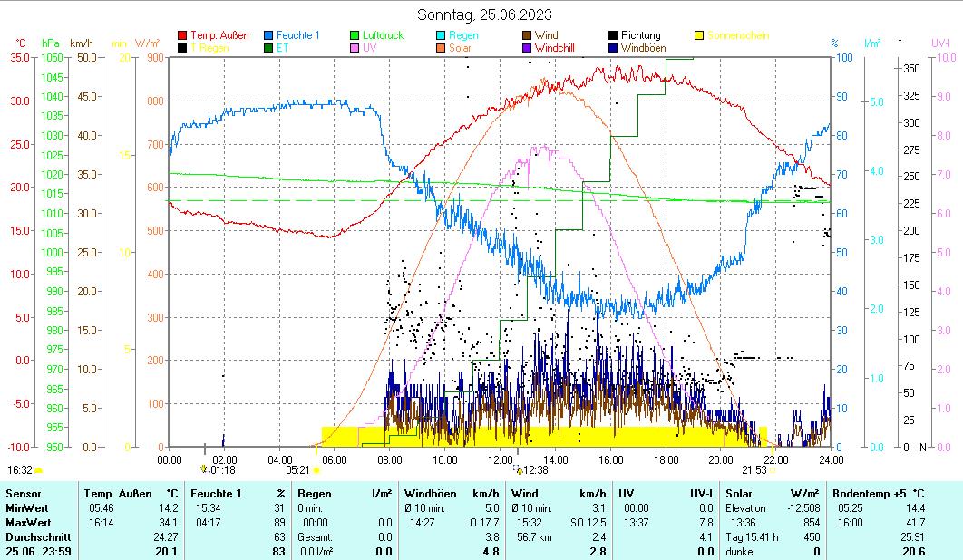
Task: Select the chart title Sonntag, 25.06.2023
Action: click(x=484, y=14)
